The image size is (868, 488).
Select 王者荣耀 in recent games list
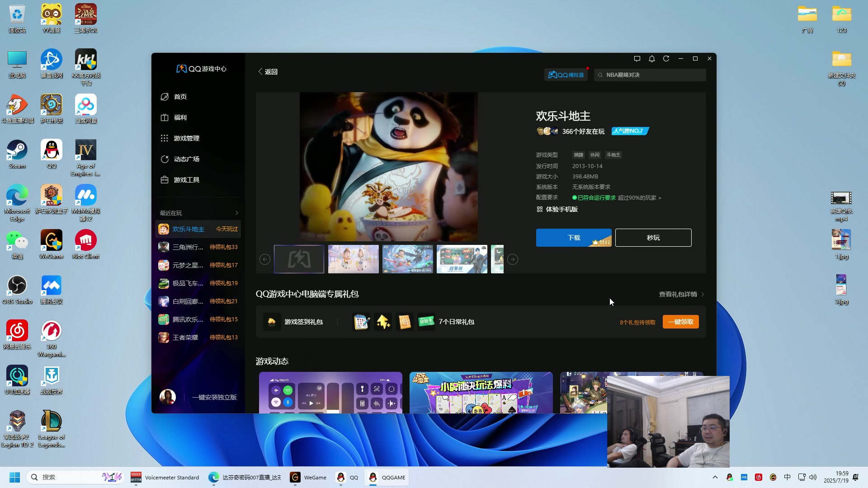pyautogui.click(x=198, y=338)
